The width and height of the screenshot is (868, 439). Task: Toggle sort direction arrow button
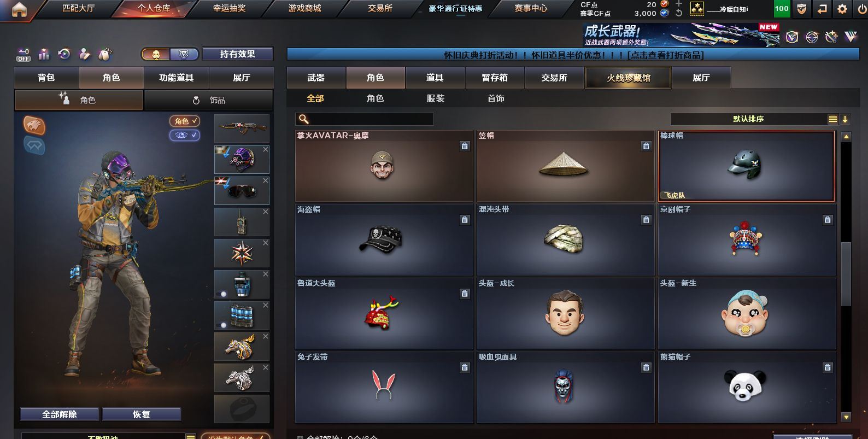tap(844, 119)
